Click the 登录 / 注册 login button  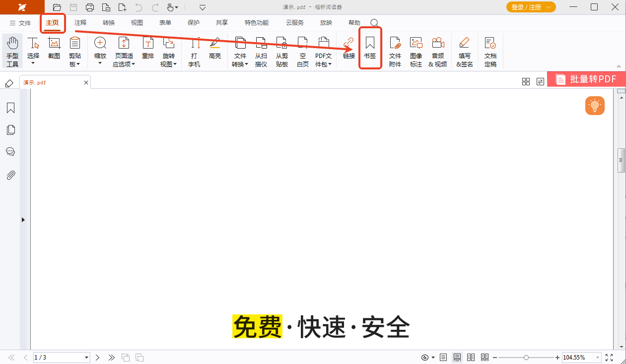pyautogui.click(x=531, y=7)
